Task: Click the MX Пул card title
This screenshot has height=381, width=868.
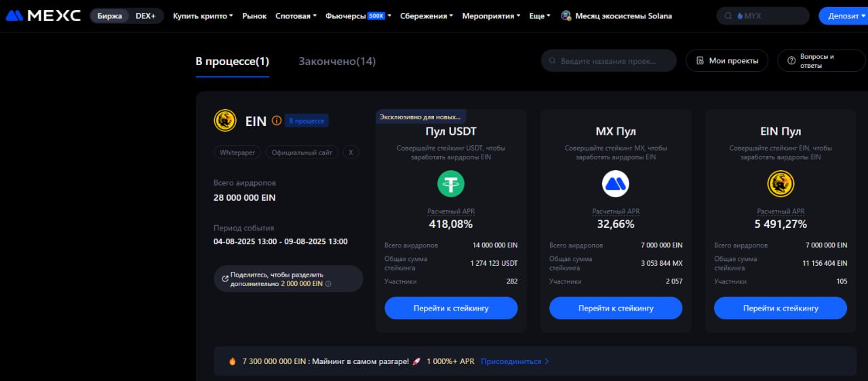Action: coord(616,131)
